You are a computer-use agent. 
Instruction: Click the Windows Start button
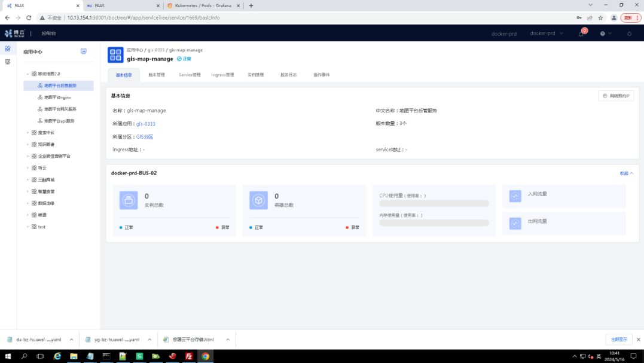[8, 356]
